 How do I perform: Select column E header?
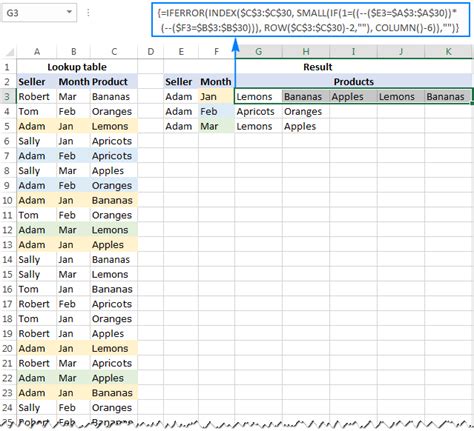(181, 52)
